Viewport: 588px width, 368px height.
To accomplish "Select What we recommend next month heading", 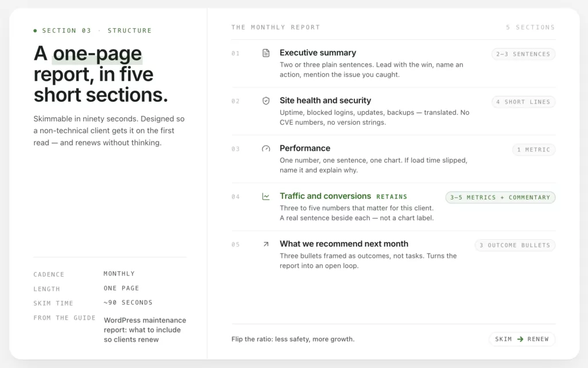I will 344,244.
